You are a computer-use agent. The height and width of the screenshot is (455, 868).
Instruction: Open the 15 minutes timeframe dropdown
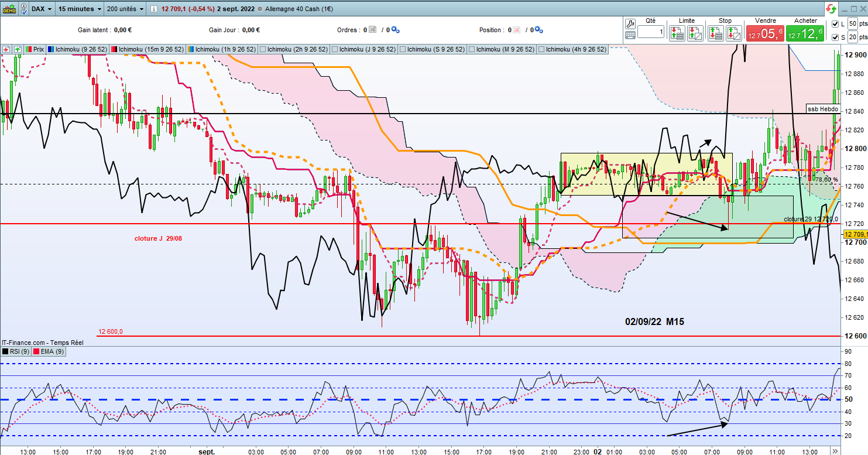coord(78,9)
